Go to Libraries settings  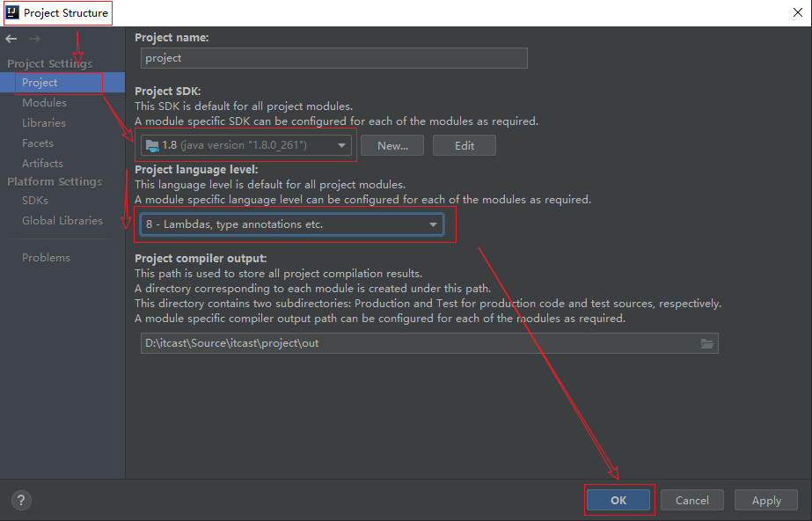[44, 123]
